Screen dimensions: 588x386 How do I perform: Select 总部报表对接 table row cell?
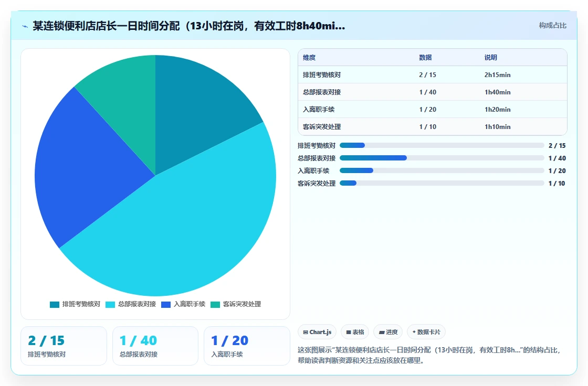click(x=322, y=92)
